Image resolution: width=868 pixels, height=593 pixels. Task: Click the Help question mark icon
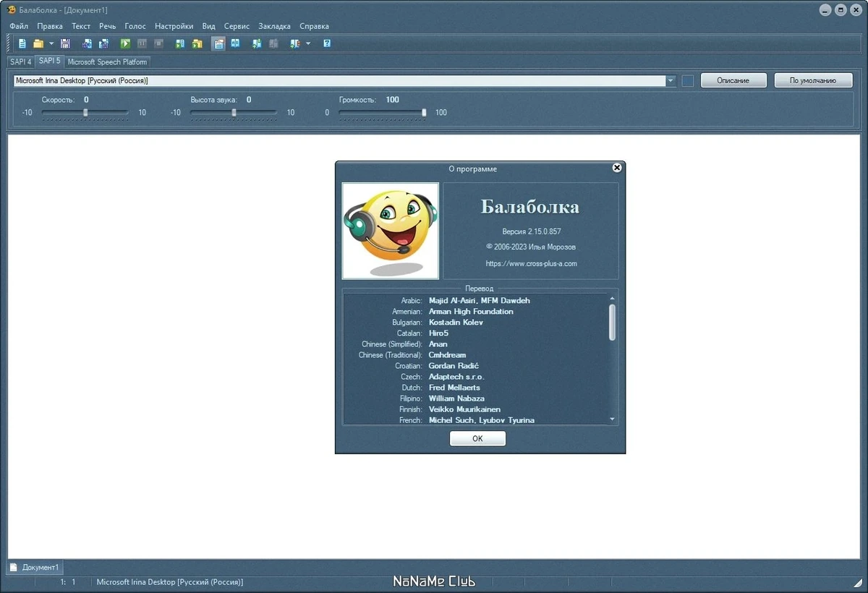327,43
